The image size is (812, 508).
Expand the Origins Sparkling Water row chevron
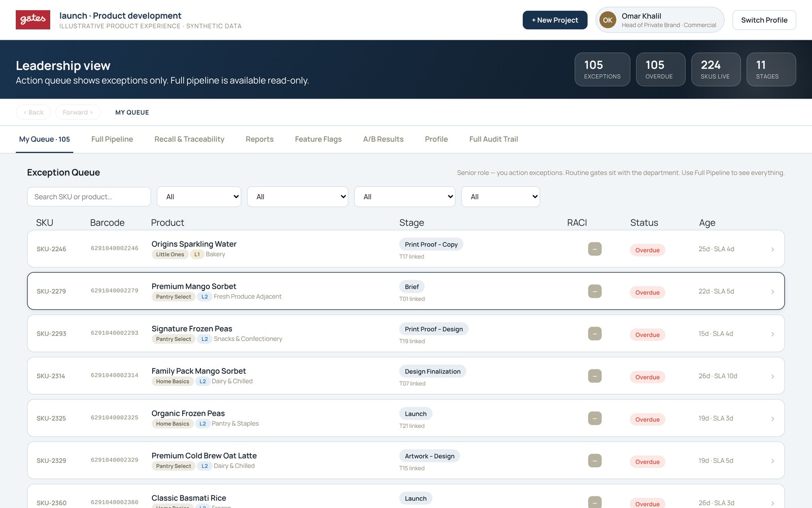772,249
